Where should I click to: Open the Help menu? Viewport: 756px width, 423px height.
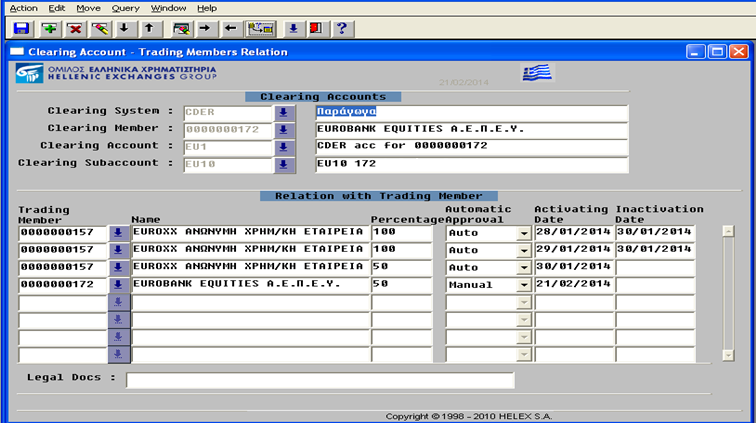coord(206,8)
